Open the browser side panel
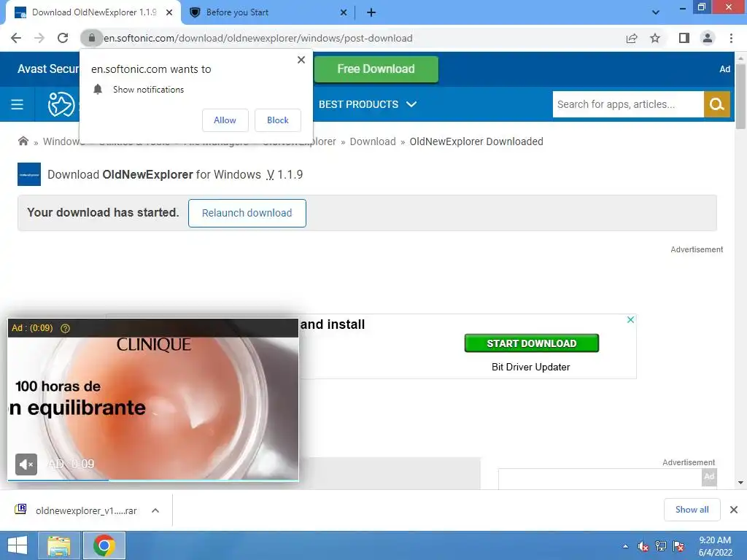This screenshot has width=747, height=560. (684, 38)
